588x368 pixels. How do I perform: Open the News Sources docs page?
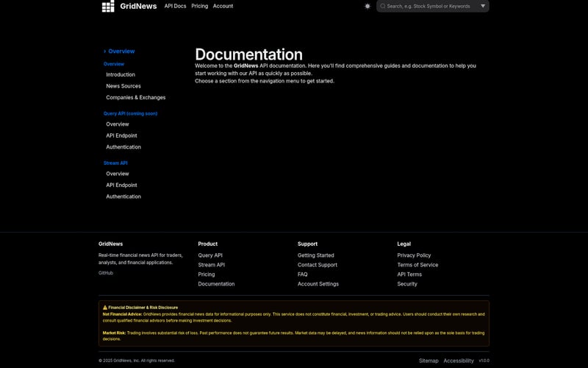point(123,86)
